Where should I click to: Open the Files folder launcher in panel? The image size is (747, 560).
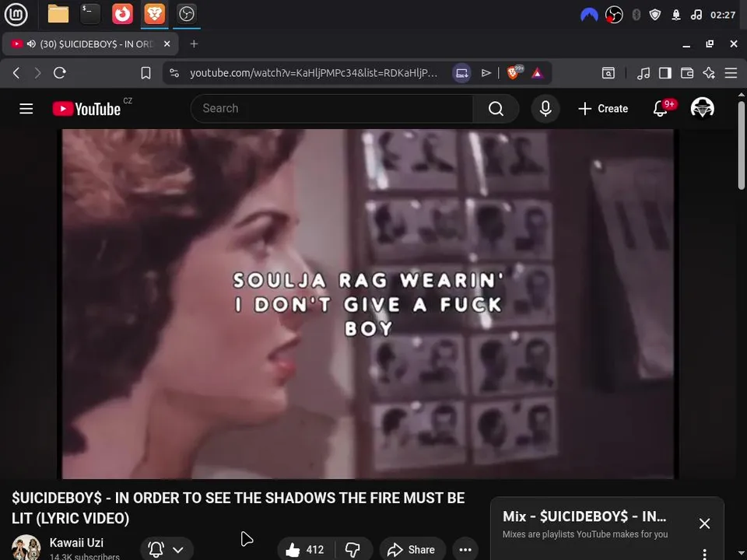(x=58, y=14)
